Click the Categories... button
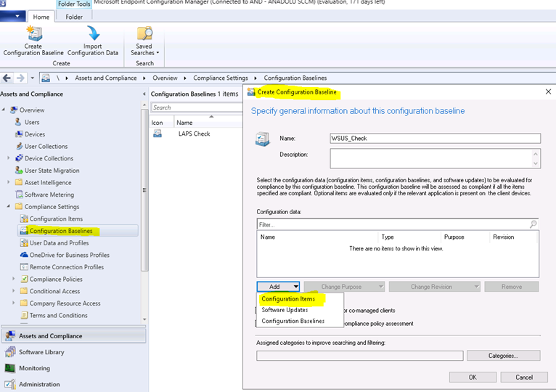This screenshot has height=392, width=556. (504, 356)
